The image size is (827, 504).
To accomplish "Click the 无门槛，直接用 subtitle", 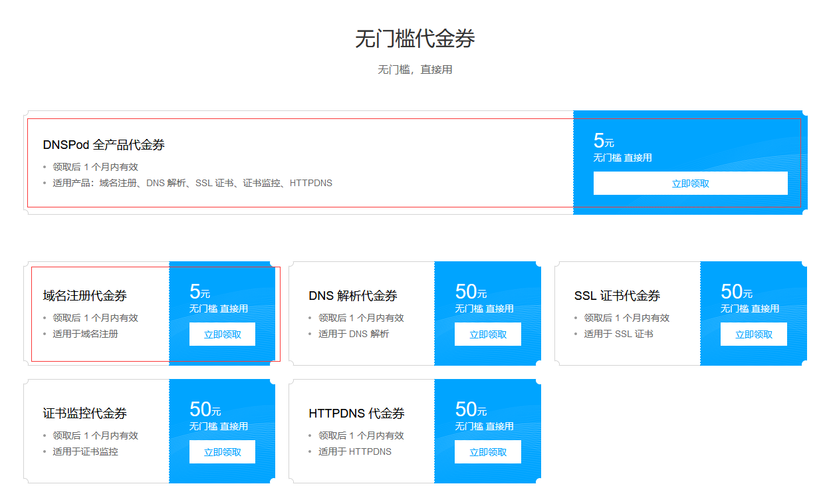I will (415, 69).
